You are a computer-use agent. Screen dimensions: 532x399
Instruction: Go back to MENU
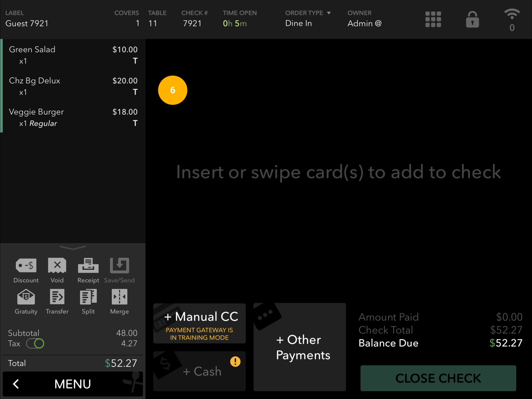point(73,384)
